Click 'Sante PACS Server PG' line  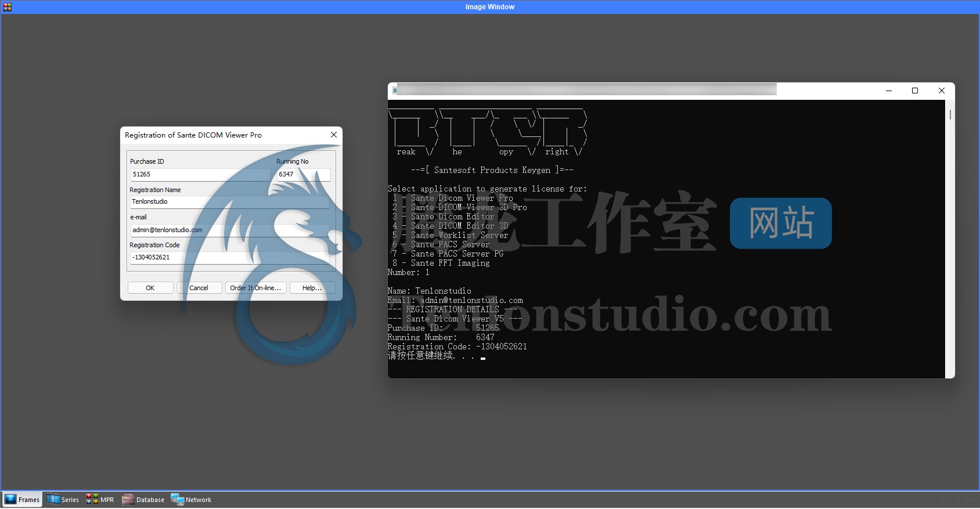(448, 254)
